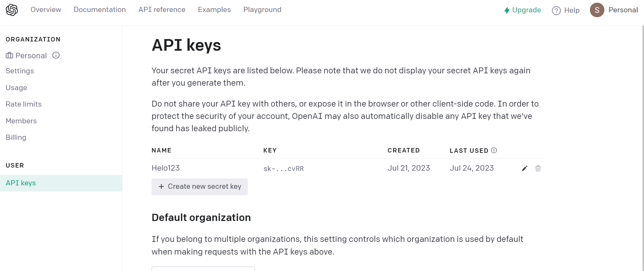Click the edit pencil icon for Helo123
This screenshot has width=644, height=271.
pos(525,168)
